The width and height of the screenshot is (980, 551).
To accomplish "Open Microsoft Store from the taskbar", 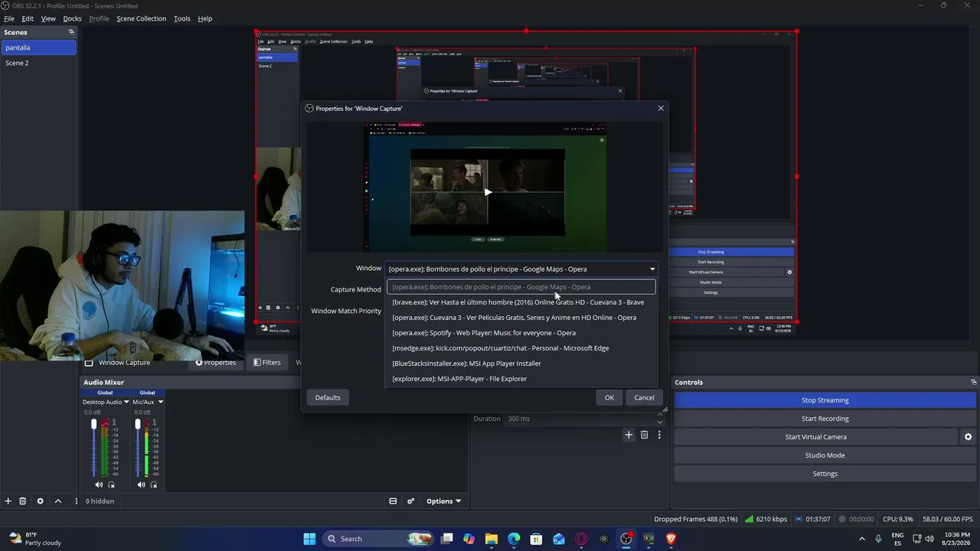I will (x=536, y=539).
